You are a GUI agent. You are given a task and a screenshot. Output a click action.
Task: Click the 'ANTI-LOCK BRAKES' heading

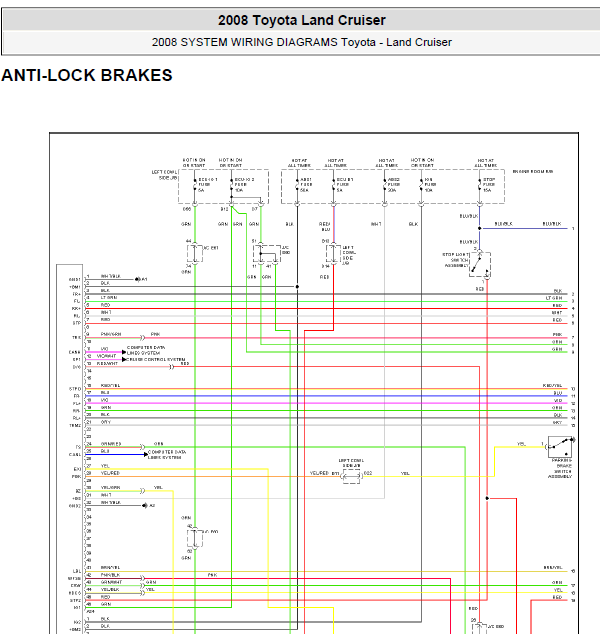click(x=87, y=75)
